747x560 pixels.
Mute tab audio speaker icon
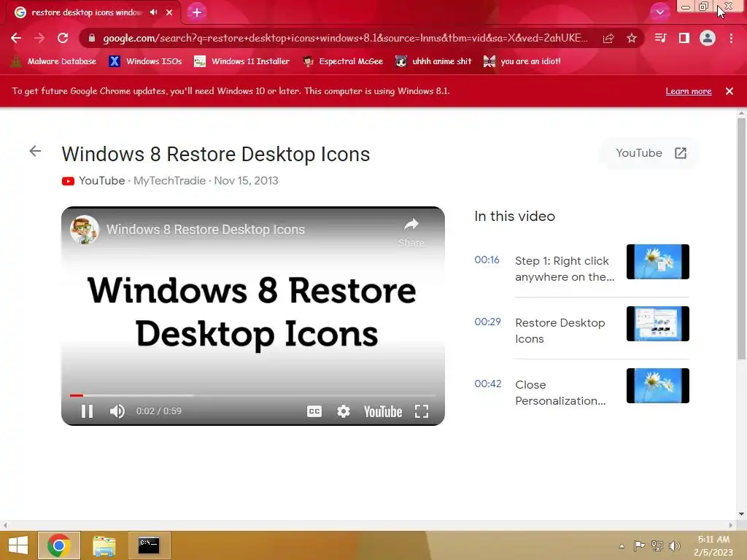tap(153, 12)
